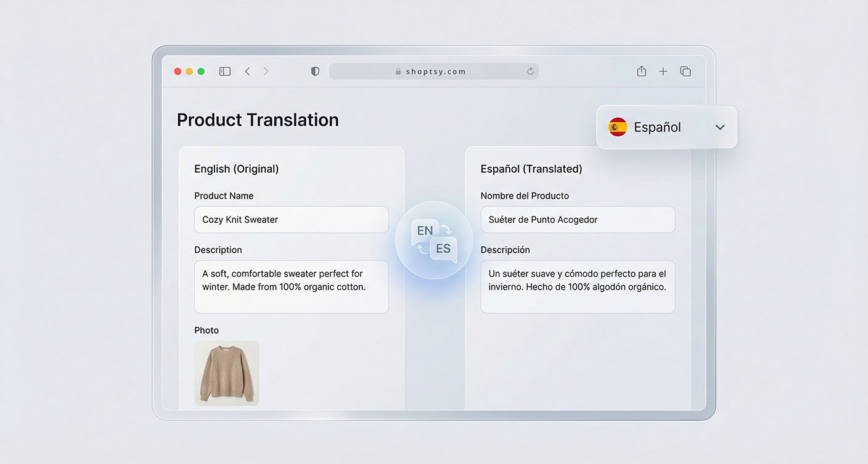This screenshot has height=464, width=868.
Task: Click the language dropdown chevron arrow
Action: coord(719,127)
